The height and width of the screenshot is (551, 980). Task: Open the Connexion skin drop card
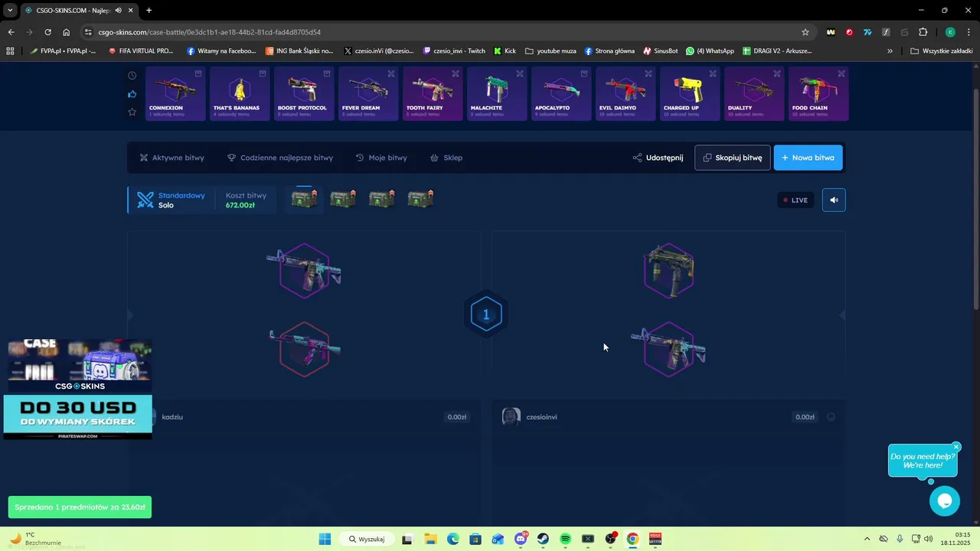[x=175, y=93]
